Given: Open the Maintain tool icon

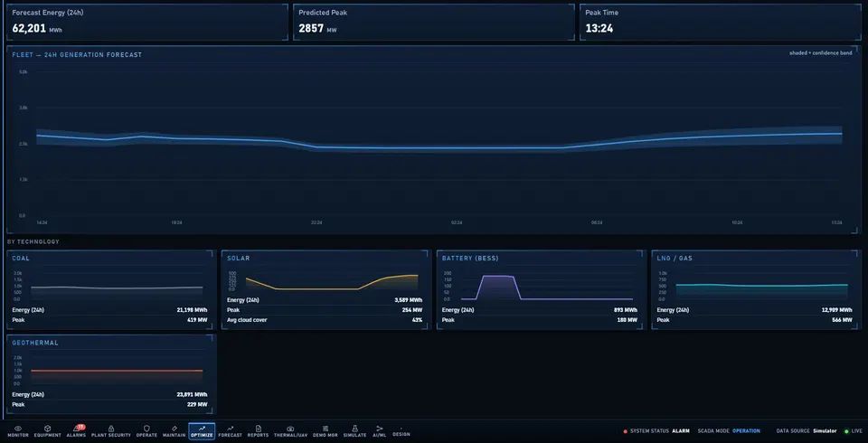Looking at the screenshot, I should coord(175,429).
